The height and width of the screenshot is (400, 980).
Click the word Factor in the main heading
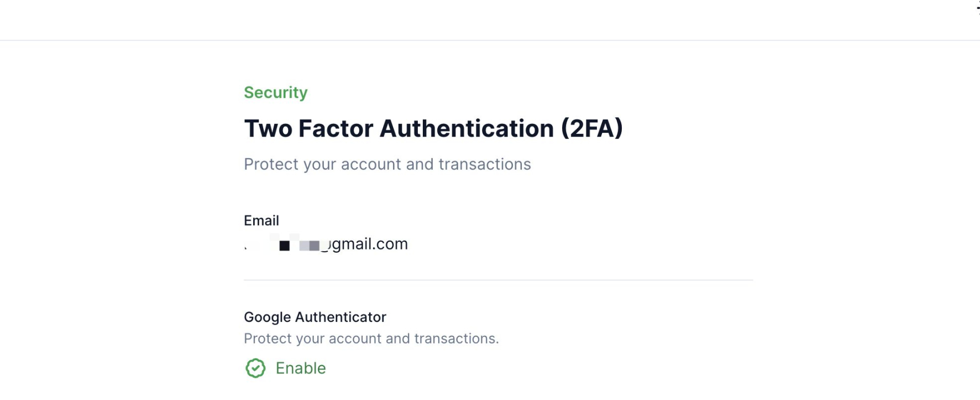pyautogui.click(x=336, y=128)
